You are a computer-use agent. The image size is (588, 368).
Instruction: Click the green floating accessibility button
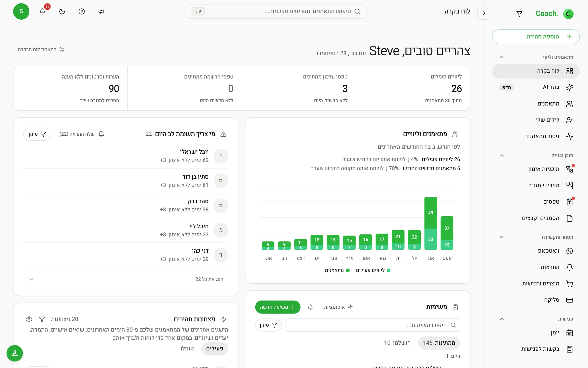click(x=15, y=353)
